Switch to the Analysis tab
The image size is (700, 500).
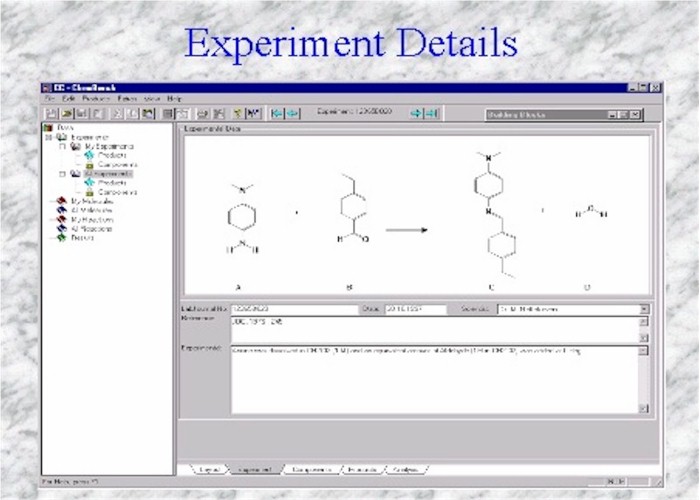pos(403,469)
